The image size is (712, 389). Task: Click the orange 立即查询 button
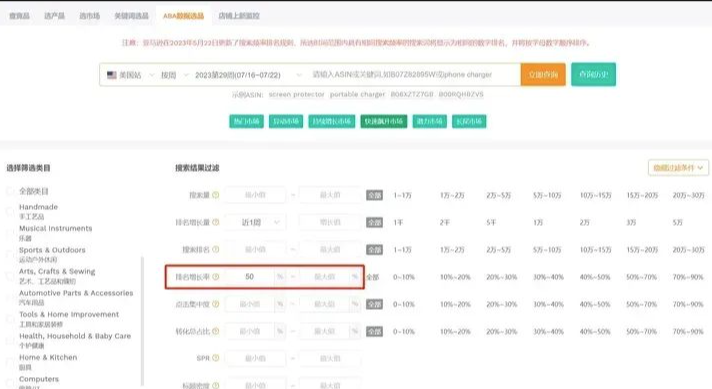[543, 74]
